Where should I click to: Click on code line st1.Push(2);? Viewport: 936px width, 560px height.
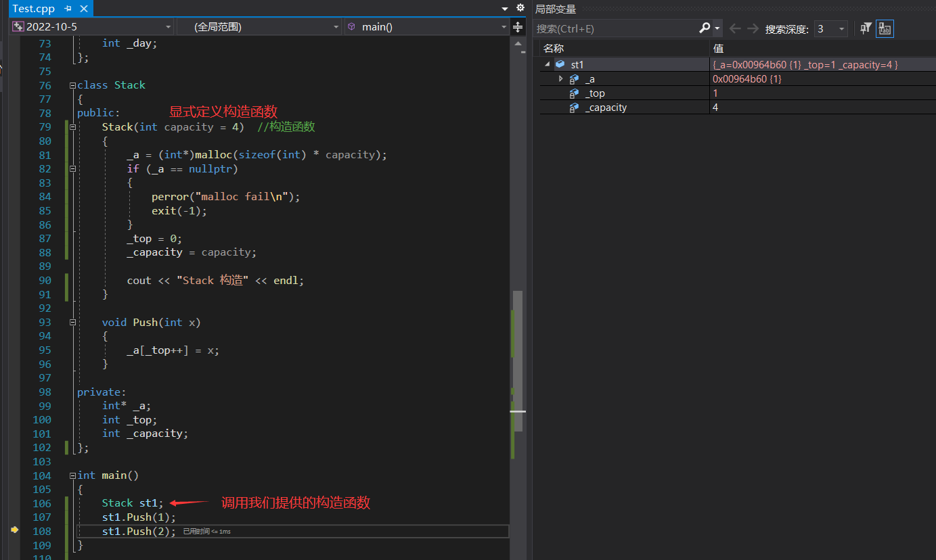point(139,532)
